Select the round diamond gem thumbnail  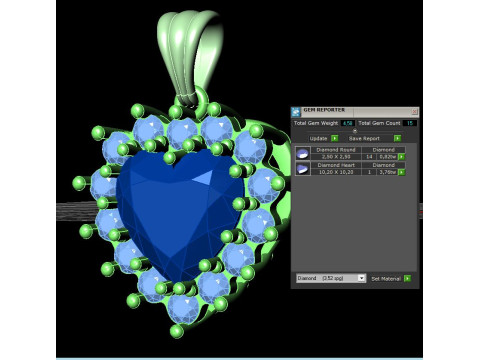click(303, 153)
